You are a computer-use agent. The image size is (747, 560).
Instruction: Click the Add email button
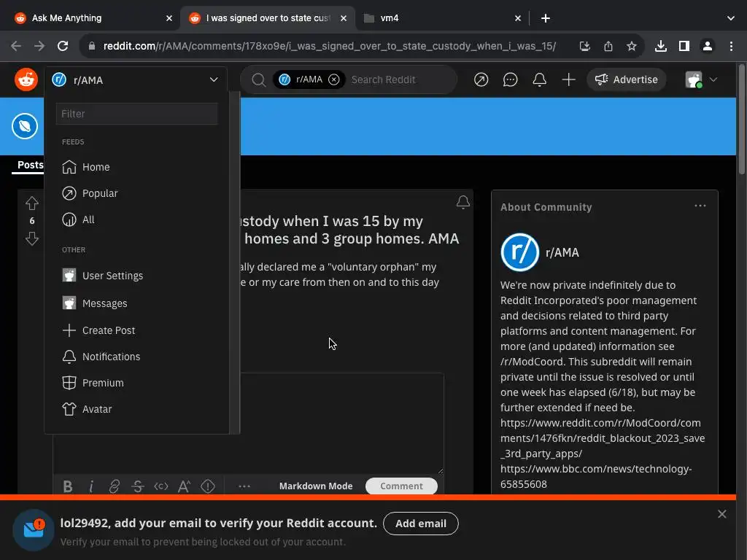click(421, 524)
